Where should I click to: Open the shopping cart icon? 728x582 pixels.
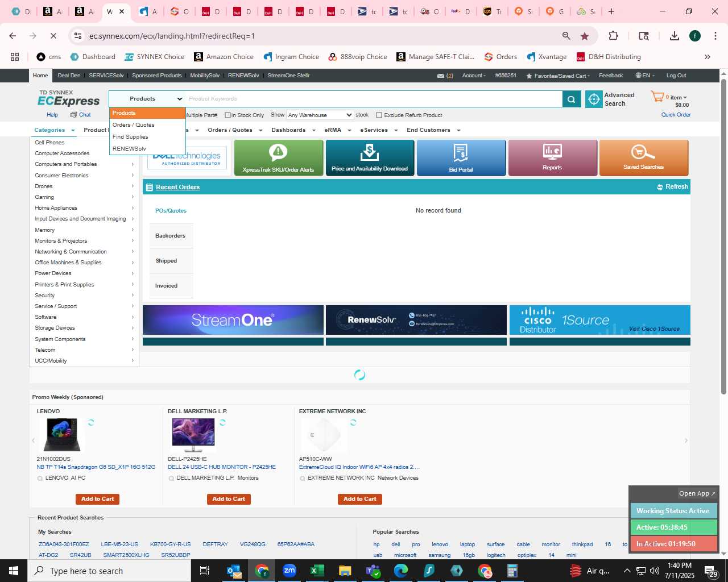[657, 97]
